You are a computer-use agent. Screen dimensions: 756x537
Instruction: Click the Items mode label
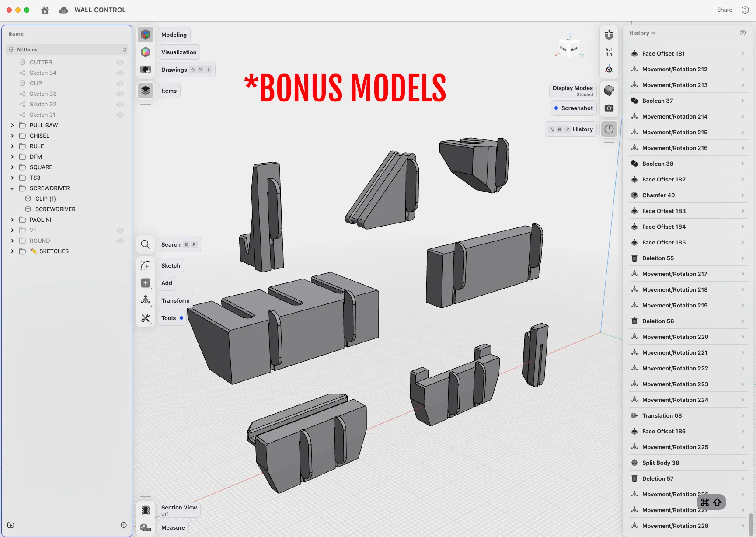169,91
